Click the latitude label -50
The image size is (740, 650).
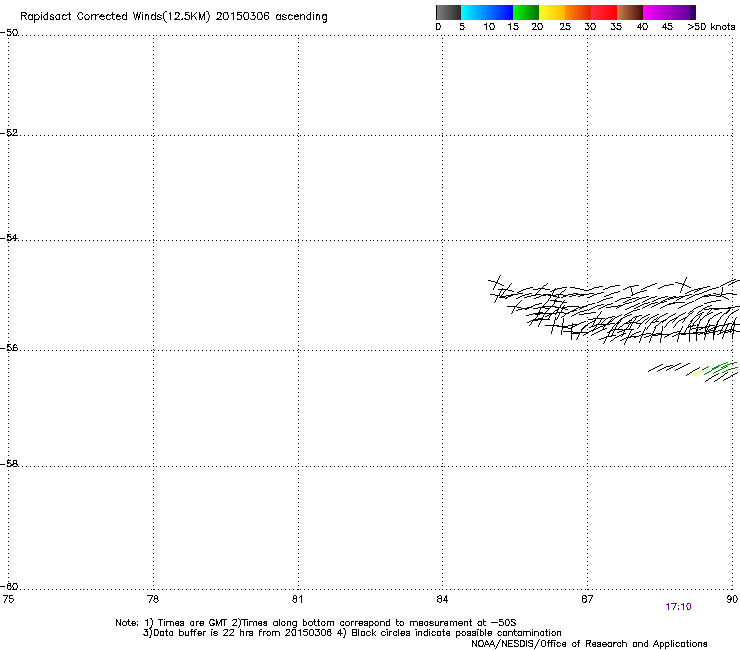tap(9, 33)
